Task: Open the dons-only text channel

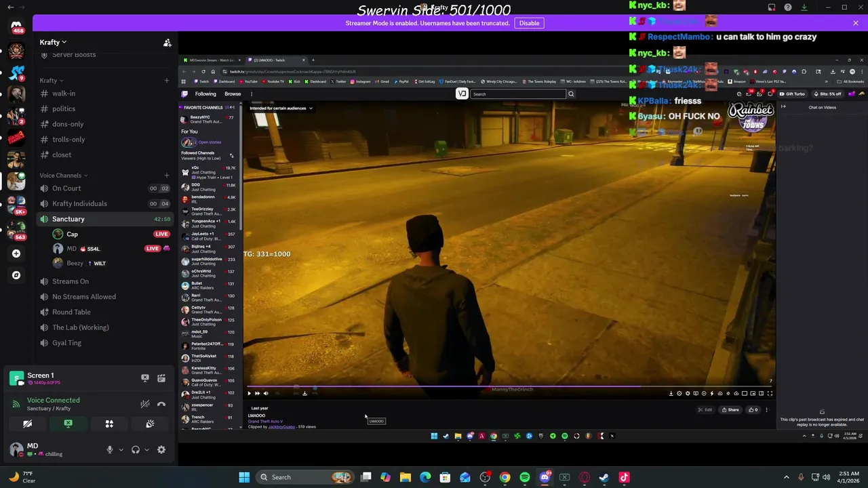Action: [105, 124]
